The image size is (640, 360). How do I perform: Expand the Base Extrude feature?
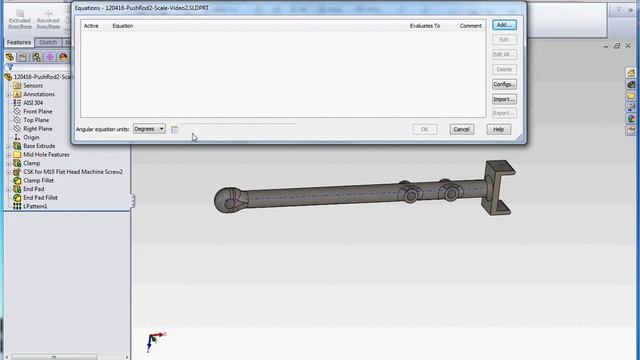9,146
